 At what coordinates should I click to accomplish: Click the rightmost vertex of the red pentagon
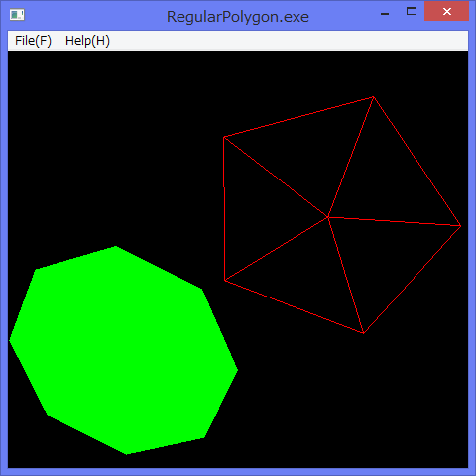click(460, 226)
